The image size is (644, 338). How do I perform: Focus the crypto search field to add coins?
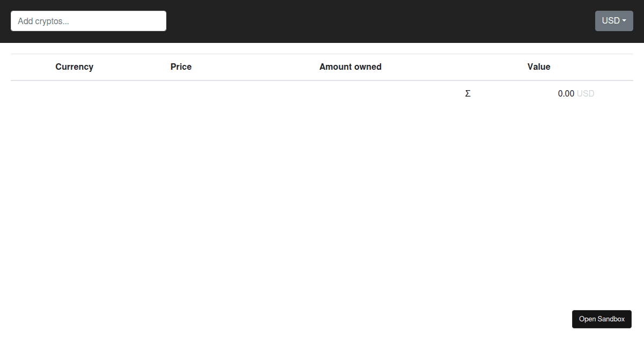click(x=88, y=20)
